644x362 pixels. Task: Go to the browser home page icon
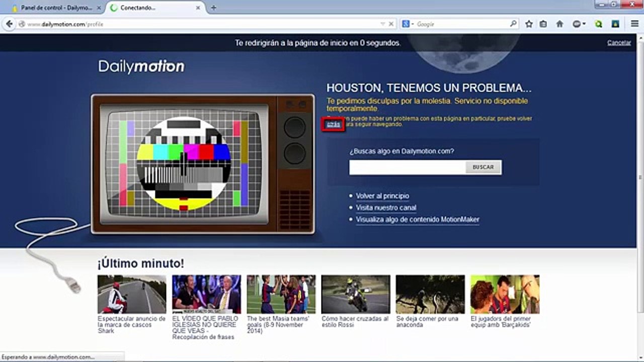[559, 24]
